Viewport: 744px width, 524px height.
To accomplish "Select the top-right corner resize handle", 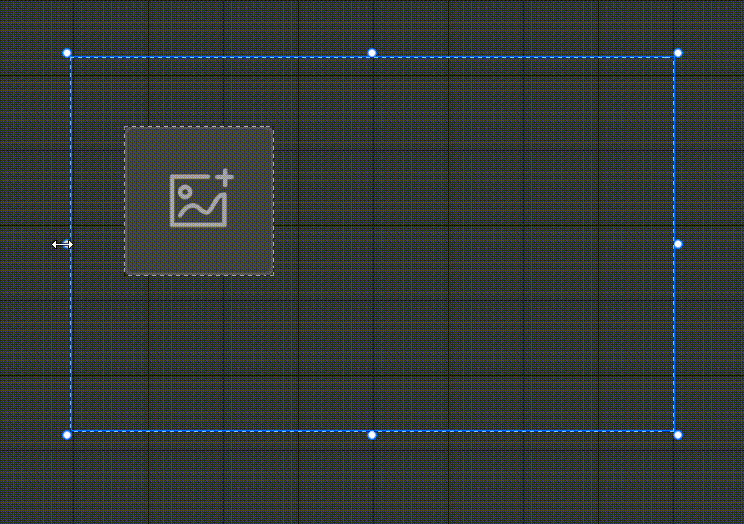I will [x=678, y=53].
